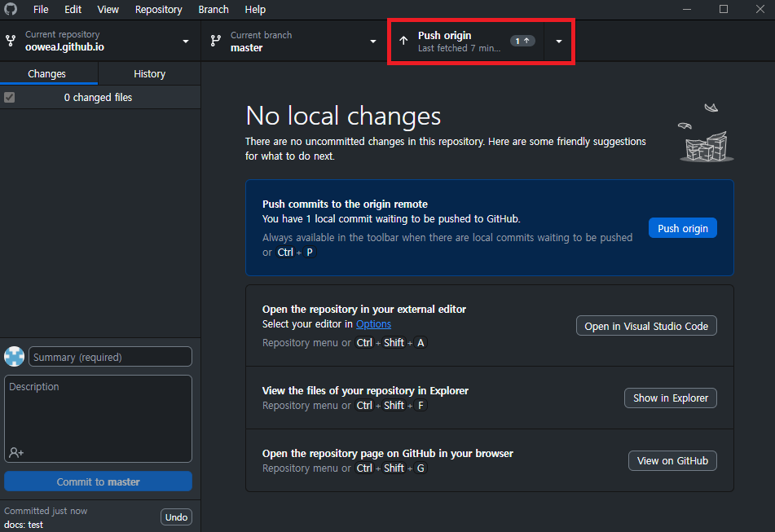Image resolution: width=775 pixels, height=532 pixels.
Task: Click the add co-authors icon
Action: pos(16,452)
